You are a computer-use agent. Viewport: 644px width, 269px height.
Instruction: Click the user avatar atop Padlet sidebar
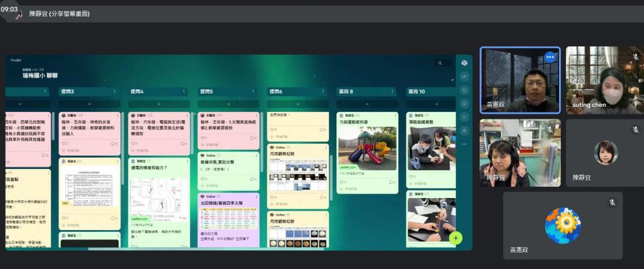coord(464,63)
